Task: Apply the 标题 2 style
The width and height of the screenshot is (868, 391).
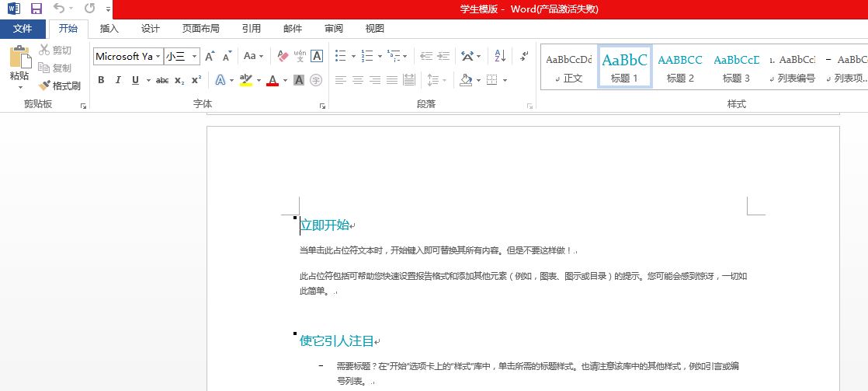Action: [x=680, y=67]
